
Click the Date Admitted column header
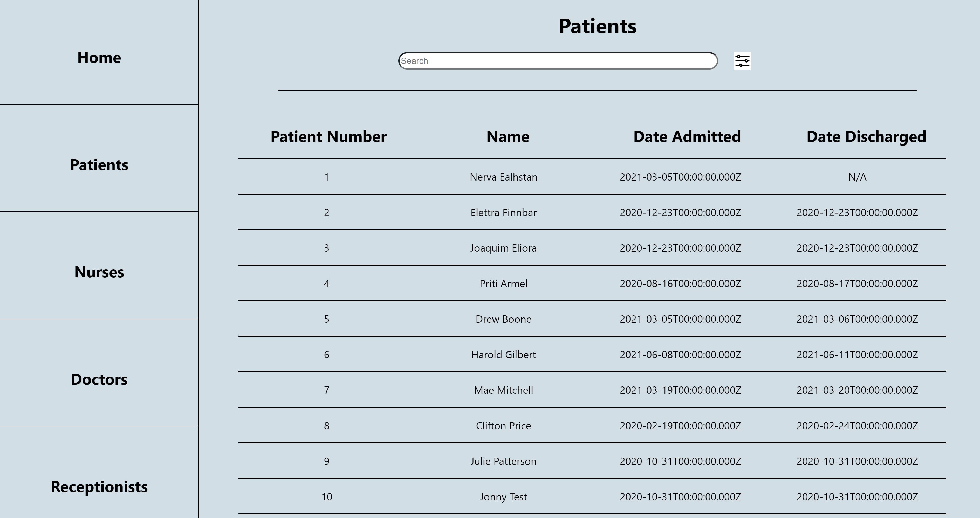click(687, 137)
